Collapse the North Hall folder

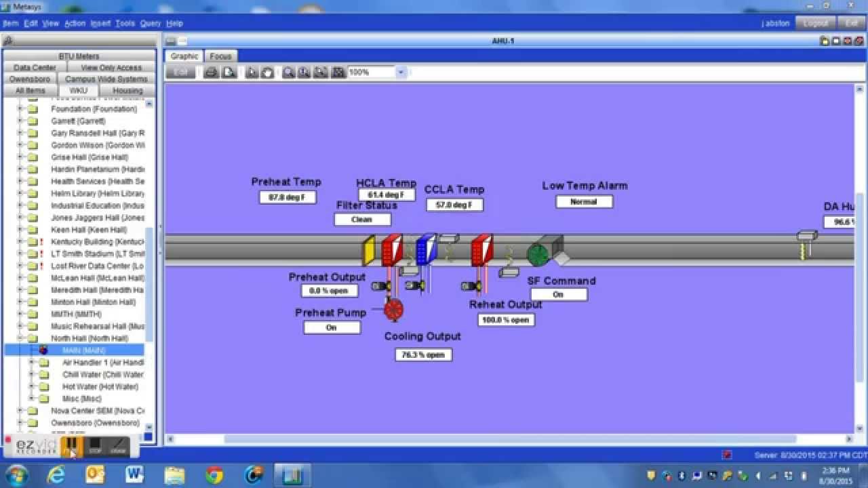tap(20, 338)
